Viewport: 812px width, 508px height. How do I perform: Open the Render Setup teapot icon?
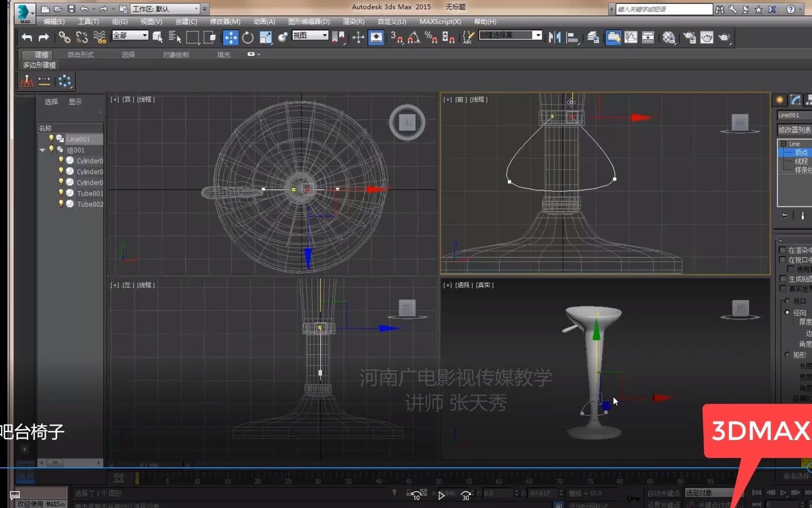tap(689, 37)
